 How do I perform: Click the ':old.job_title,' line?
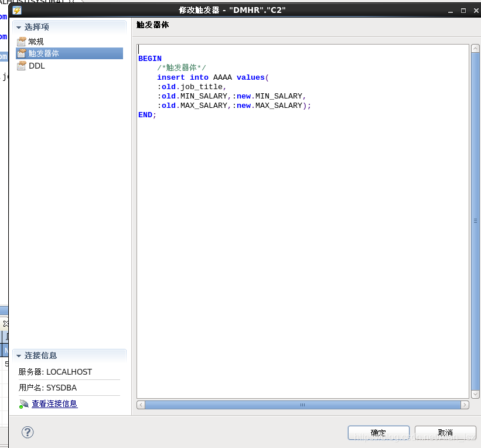coord(192,87)
